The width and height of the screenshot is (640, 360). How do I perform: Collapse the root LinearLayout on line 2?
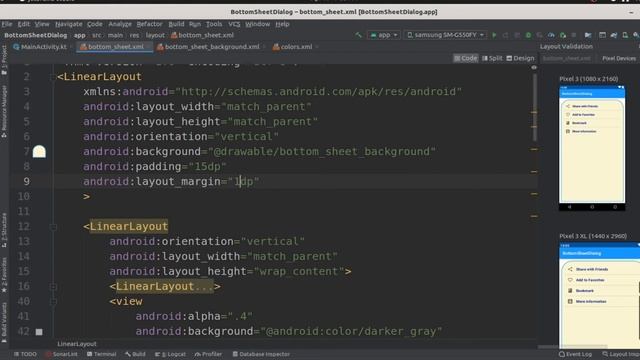pyautogui.click(x=53, y=77)
